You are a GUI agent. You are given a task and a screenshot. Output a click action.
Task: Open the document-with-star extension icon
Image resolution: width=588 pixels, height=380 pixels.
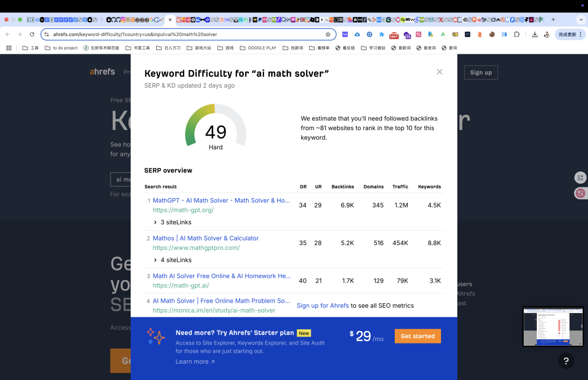point(431,34)
